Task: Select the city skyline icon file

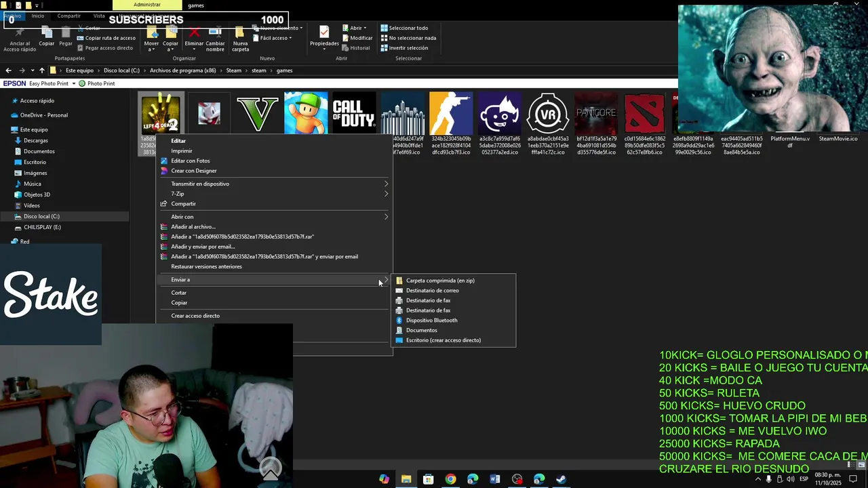Action: tap(403, 113)
